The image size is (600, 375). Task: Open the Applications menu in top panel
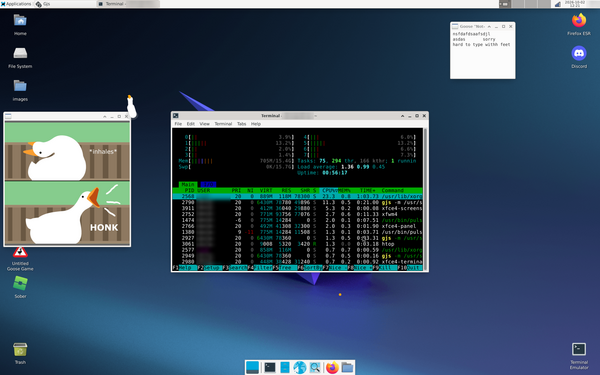(x=16, y=4)
